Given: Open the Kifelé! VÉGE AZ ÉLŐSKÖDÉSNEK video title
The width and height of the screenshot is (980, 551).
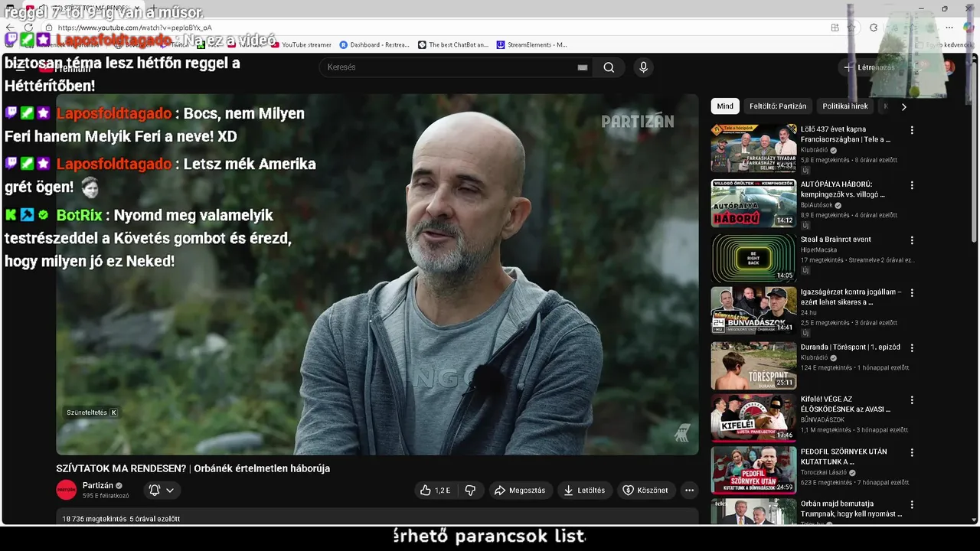Looking at the screenshot, I should click(x=845, y=404).
